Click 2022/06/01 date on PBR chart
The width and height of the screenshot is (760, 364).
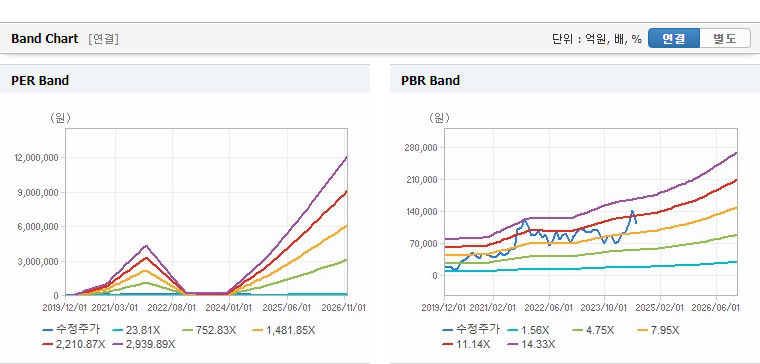coord(549,308)
